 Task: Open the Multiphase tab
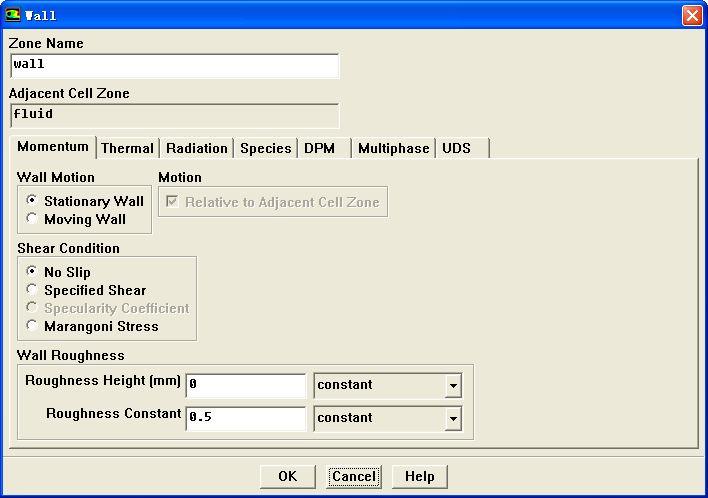(393, 148)
